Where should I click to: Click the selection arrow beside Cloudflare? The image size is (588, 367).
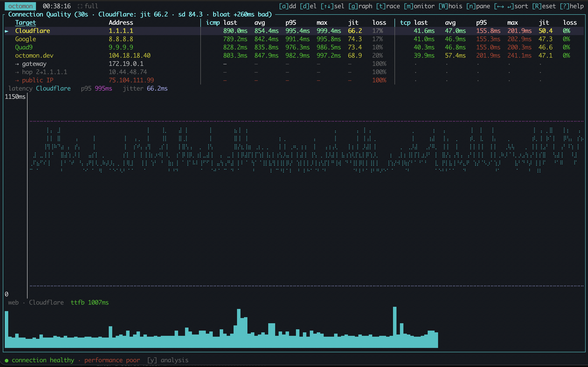6,31
